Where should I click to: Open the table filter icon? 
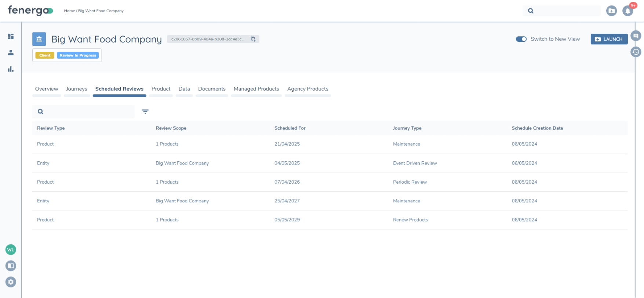145,111
